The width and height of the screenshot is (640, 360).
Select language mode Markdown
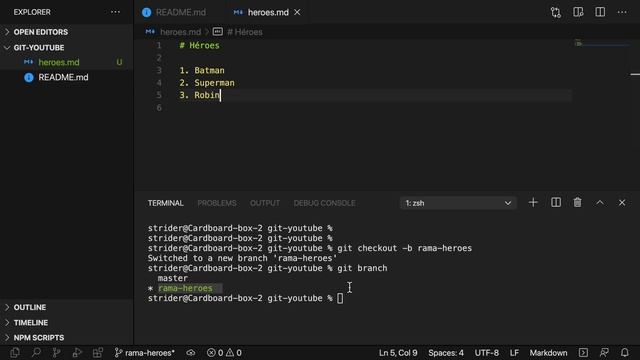(x=548, y=353)
